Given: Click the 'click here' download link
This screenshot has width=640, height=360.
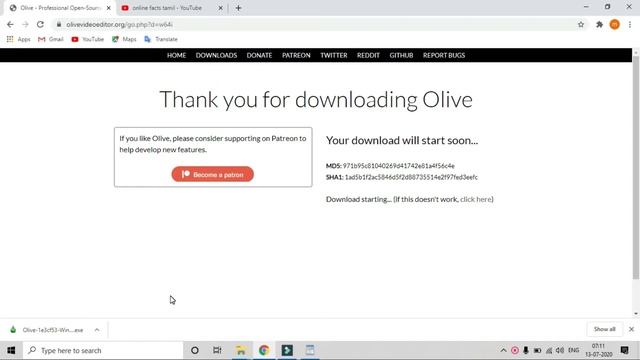Looking at the screenshot, I should click(x=476, y=199).
